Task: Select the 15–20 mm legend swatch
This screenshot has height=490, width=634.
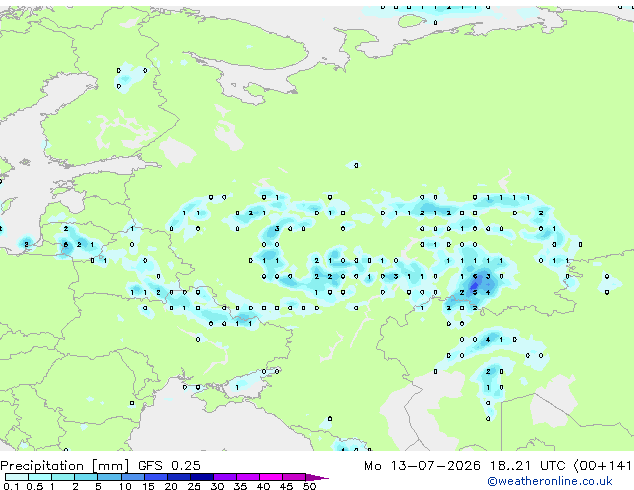Action: tap(156, 477)
